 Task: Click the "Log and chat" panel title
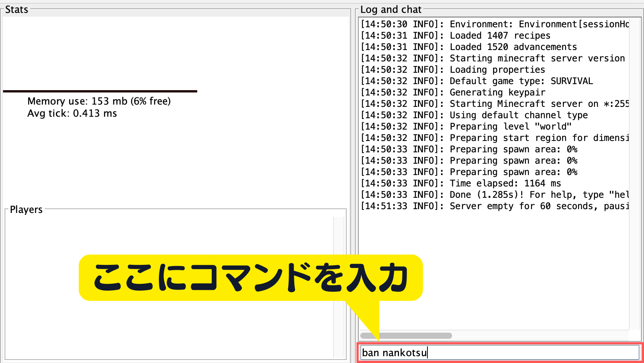click(391, 9)
